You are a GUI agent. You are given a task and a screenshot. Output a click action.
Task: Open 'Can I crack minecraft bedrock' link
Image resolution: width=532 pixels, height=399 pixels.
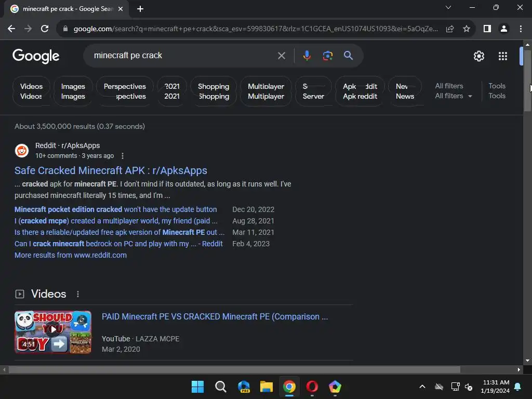coord(118,244)
